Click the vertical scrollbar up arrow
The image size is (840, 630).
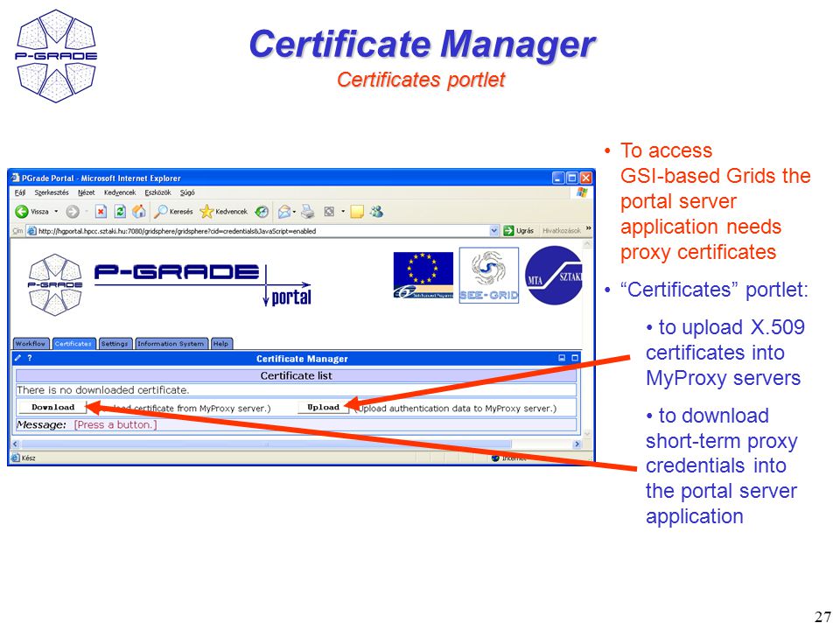click(586, 244)
